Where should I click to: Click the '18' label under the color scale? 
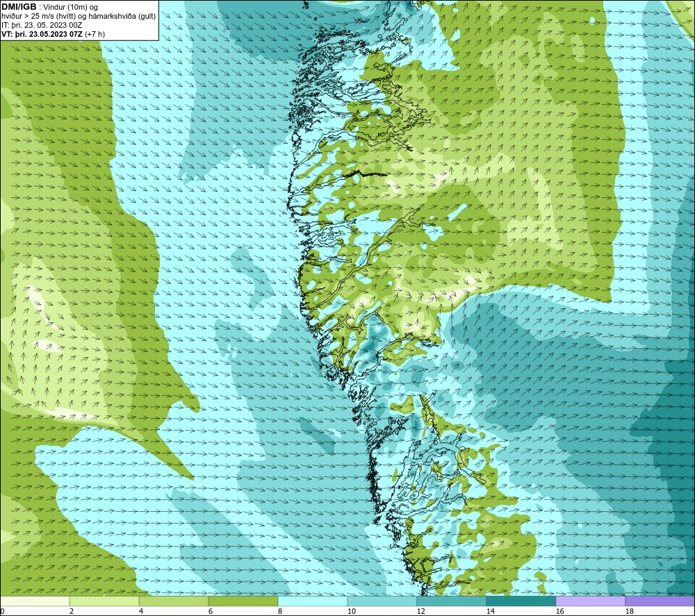click(x=629, y=611)
